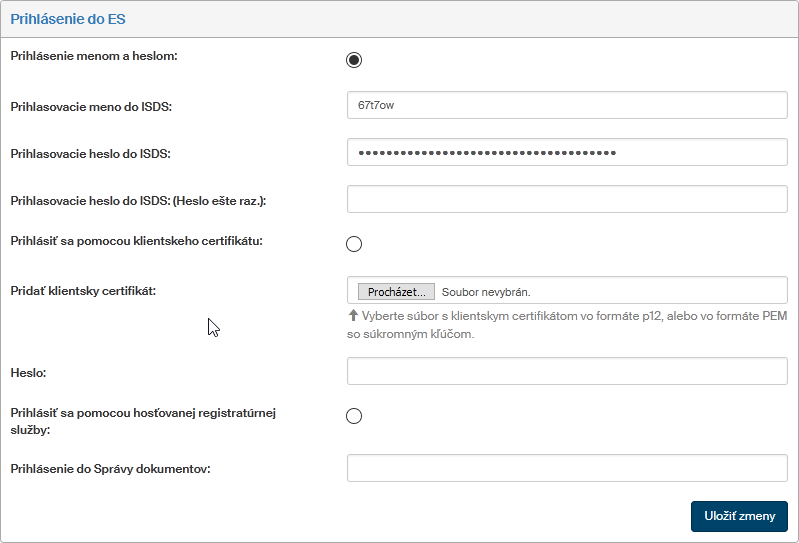Click the 'Prihlásenie menom a heslom:' label text
799x543 pixels.
point(94,56)
